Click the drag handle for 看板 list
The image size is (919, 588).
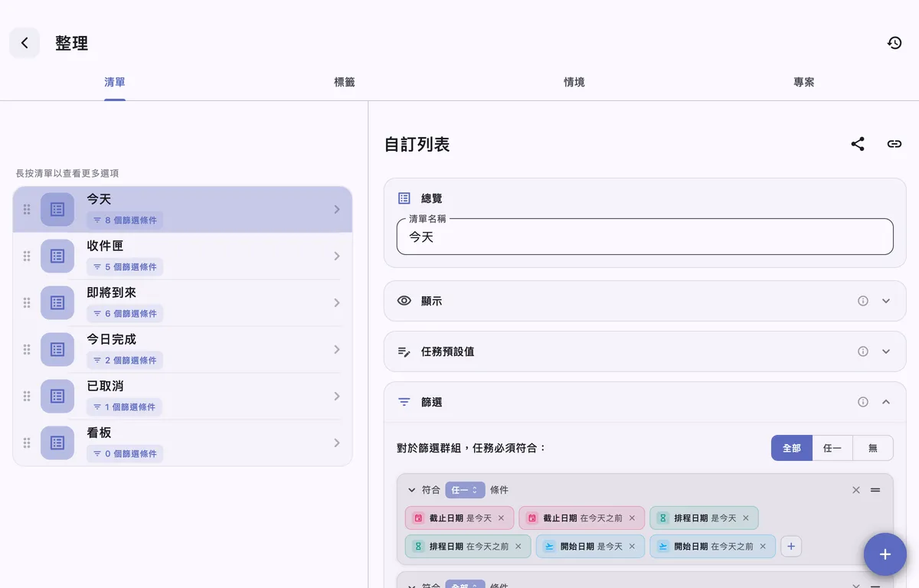pos(27,443)
